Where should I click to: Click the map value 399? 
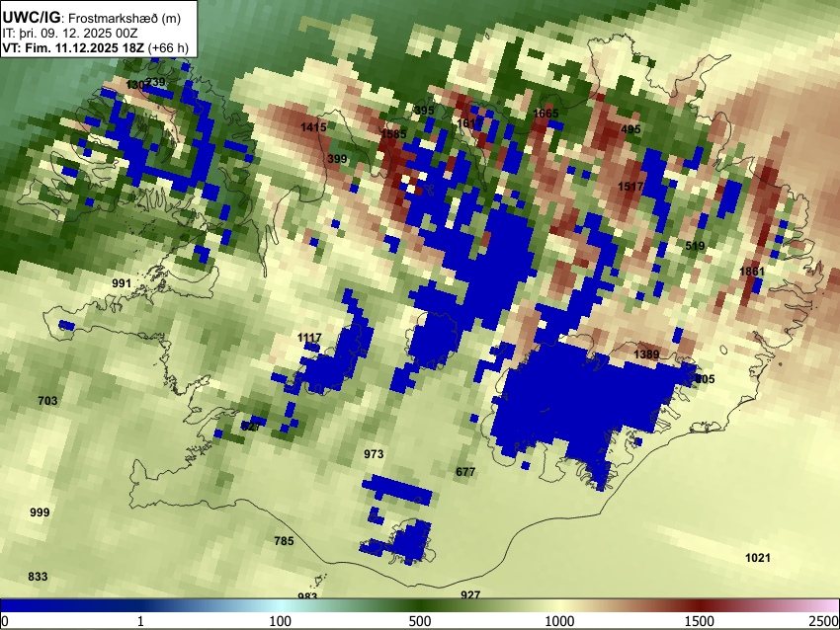(x=337, y=159)
